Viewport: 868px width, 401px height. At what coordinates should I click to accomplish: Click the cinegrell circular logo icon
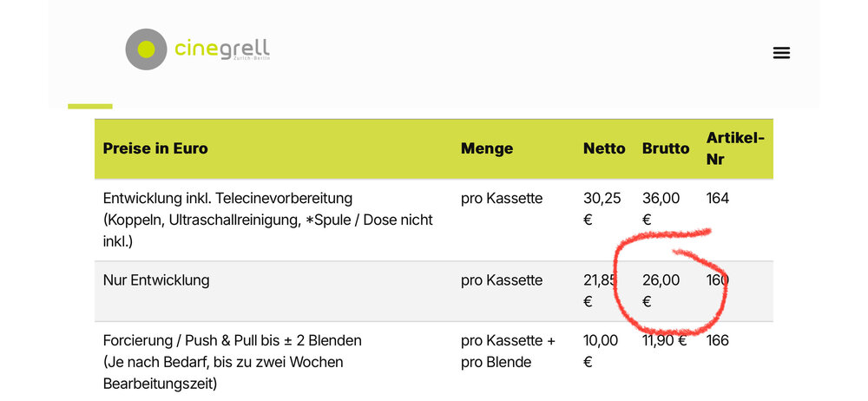click(146, 49)
